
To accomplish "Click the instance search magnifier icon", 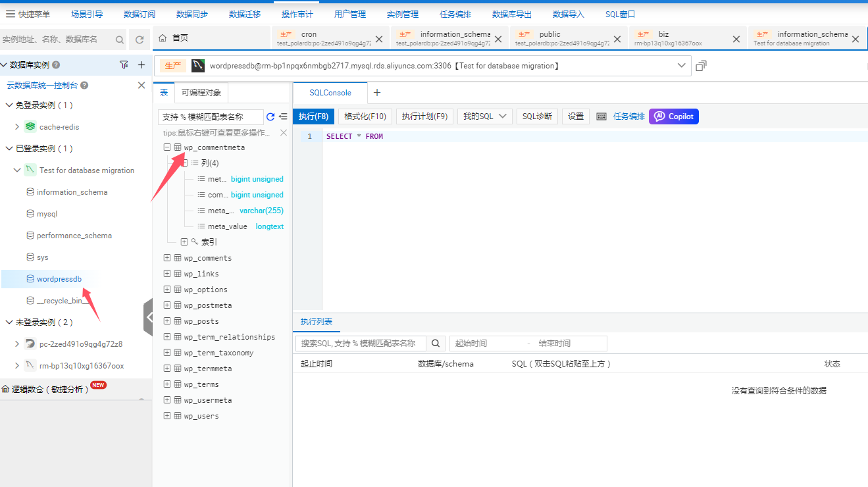I will coord(120,39).
